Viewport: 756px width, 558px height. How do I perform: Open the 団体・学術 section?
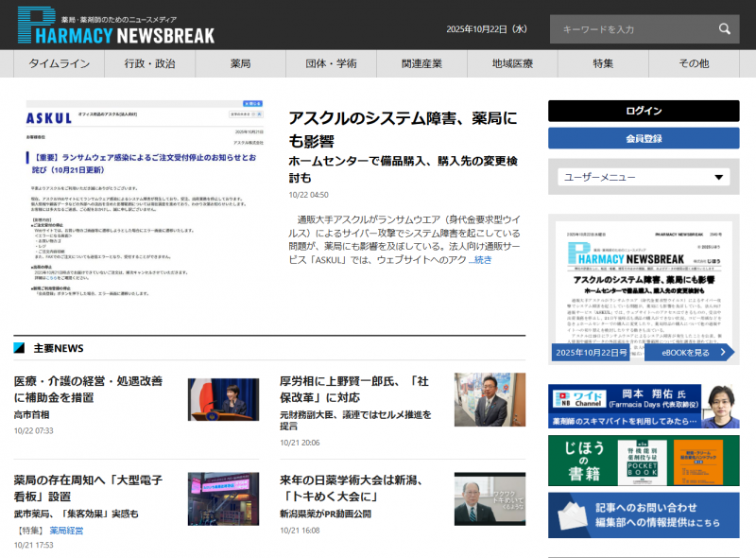pos(331,63)
